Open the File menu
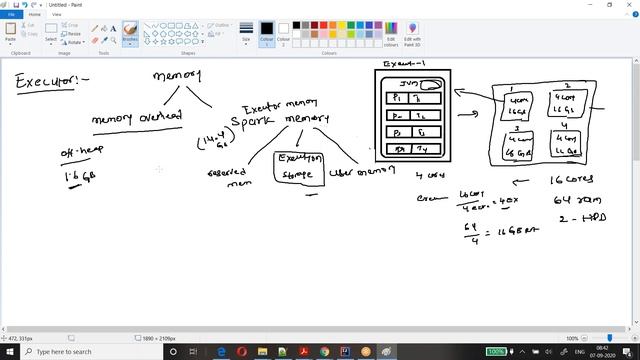The width and height of the screenshot is (640, 360). [11, 14]
